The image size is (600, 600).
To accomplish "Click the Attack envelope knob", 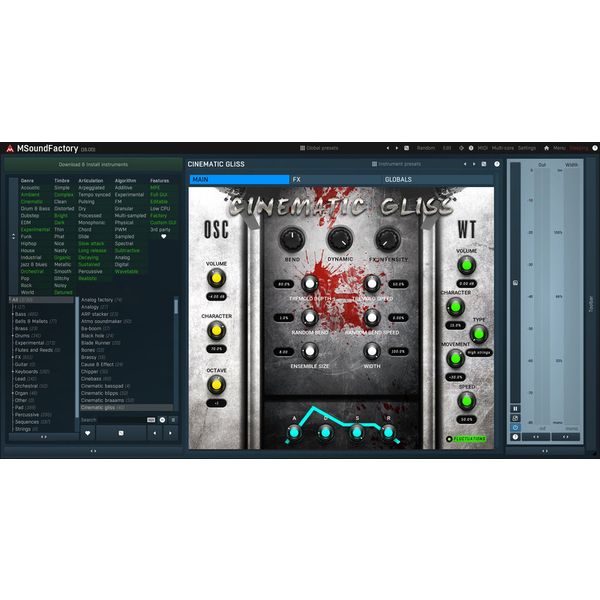I will 294,432.
